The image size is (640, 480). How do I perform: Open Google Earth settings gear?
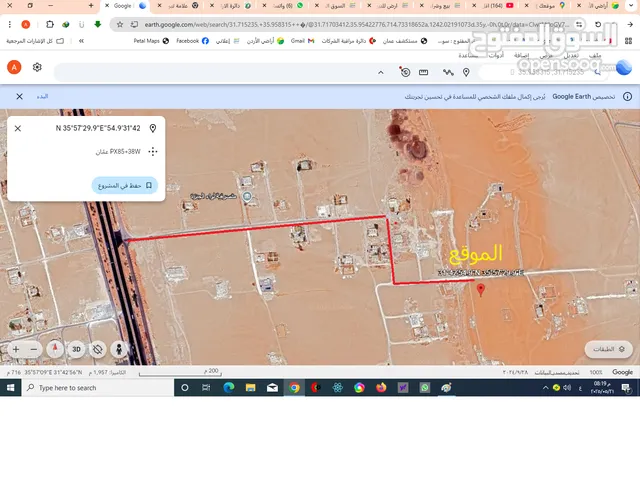(37, 67)
